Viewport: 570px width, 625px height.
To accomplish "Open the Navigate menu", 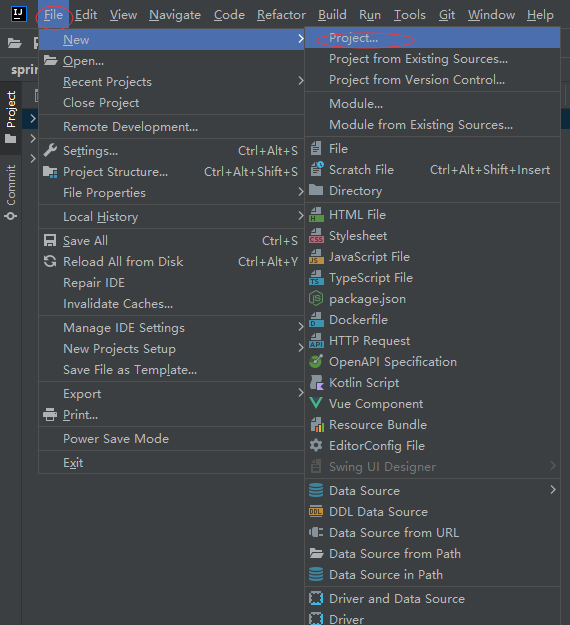I will point(175,15).
